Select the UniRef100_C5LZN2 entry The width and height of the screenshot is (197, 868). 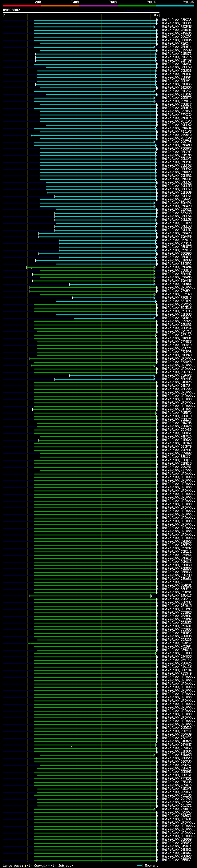click(177, 152)
